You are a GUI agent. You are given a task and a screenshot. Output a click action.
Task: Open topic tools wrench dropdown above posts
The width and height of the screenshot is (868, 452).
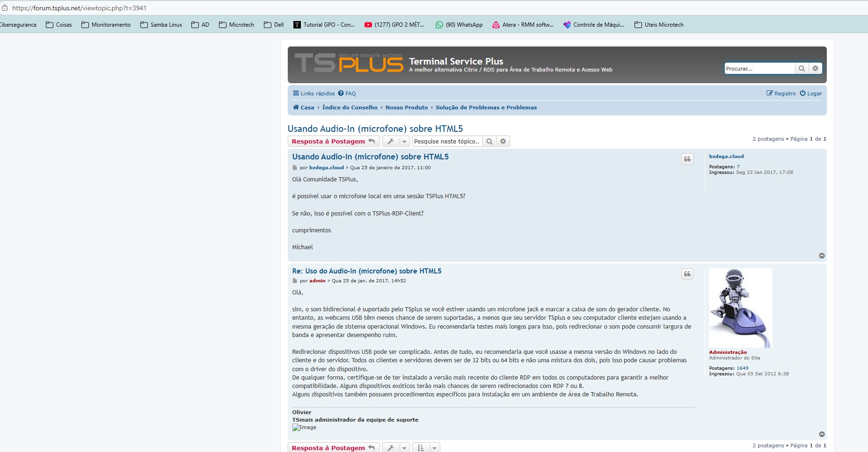click(396, 141)
